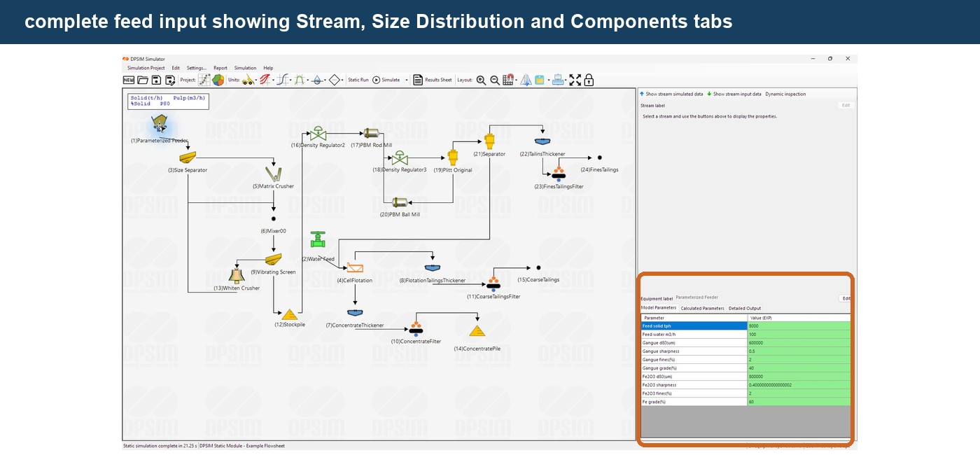Viewport: 980px width, 455px height.
Task: Select the Water Feed valve icon
Action: point(318,239)
